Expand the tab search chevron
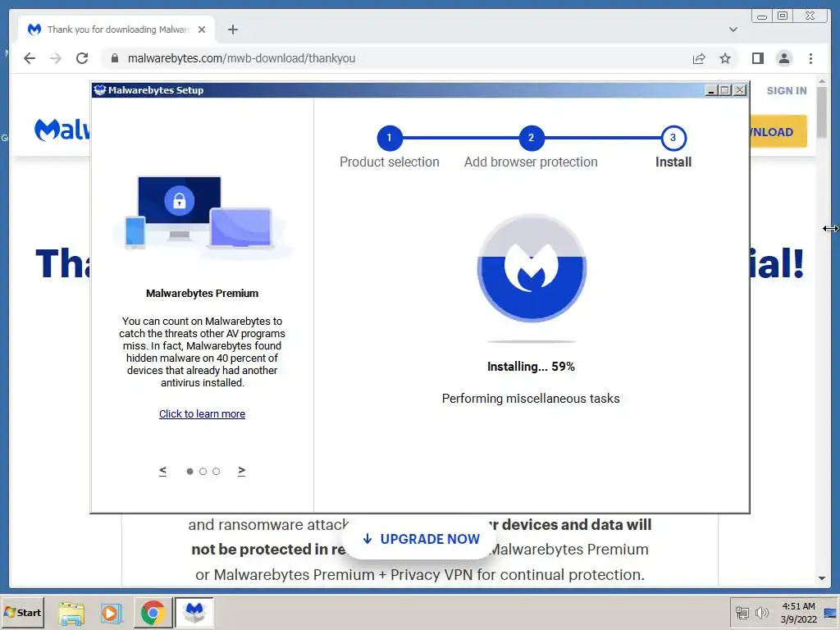840x630 pixels. pos(733,30)
